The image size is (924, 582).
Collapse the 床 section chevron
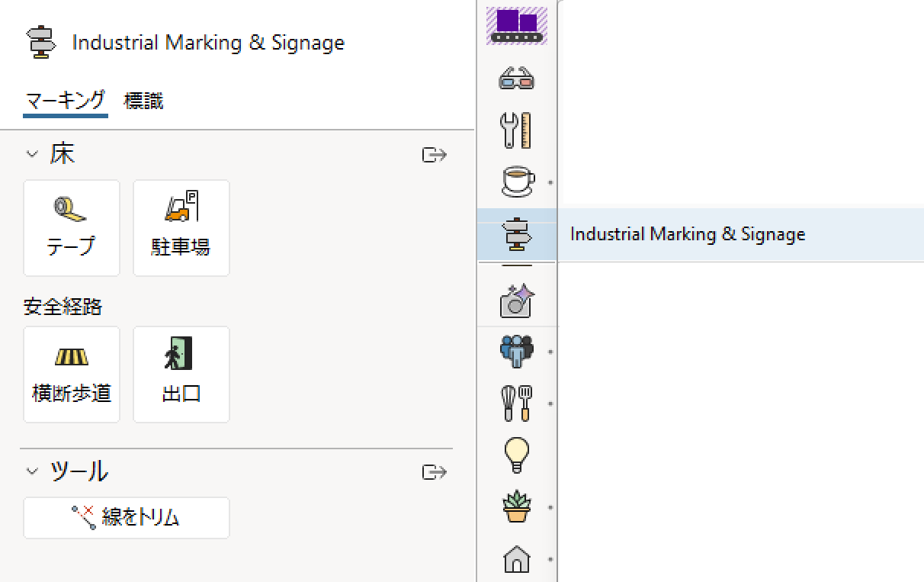pos(32,155)
